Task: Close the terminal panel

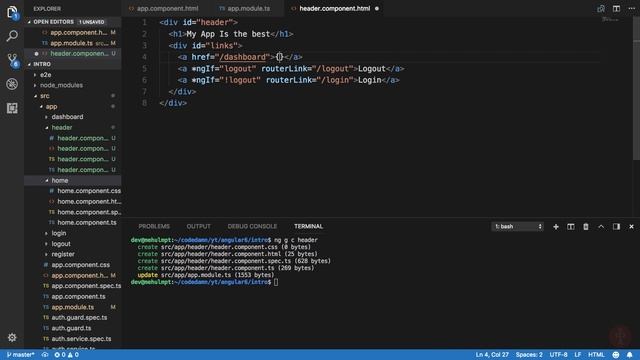Action: pos(631,227)
